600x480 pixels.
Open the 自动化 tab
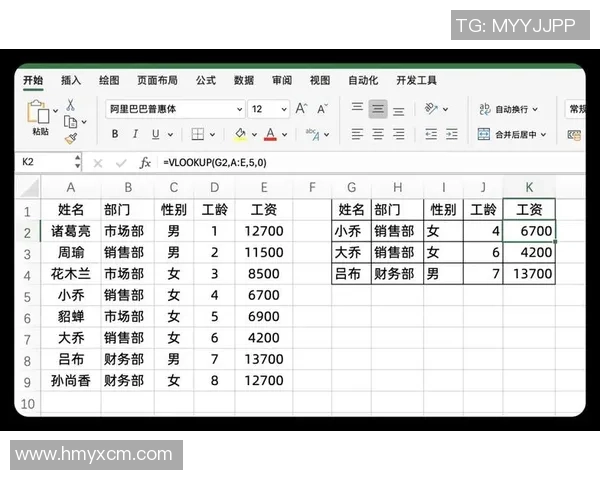(x=363, y=80)
